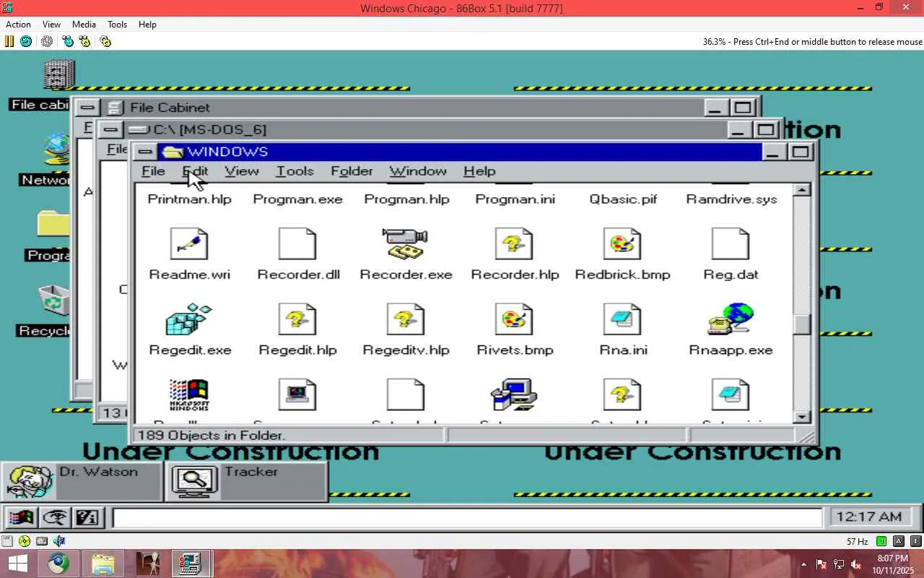Click the long white input field in Chicago taskbar

pyautogui.click(x=467, y=518)
